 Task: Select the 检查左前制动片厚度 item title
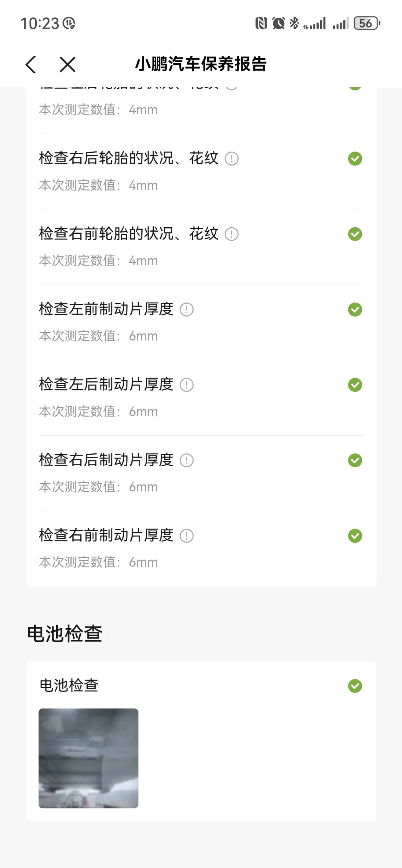(x=106, y=309)
